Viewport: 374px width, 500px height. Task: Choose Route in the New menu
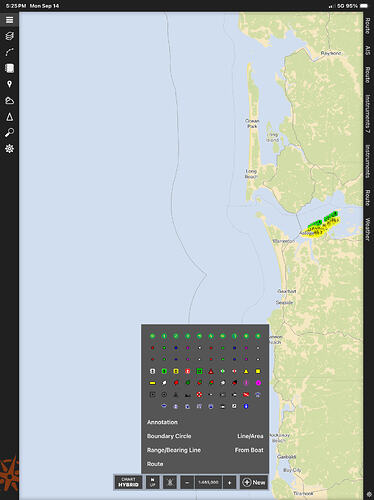pos(155,464)
